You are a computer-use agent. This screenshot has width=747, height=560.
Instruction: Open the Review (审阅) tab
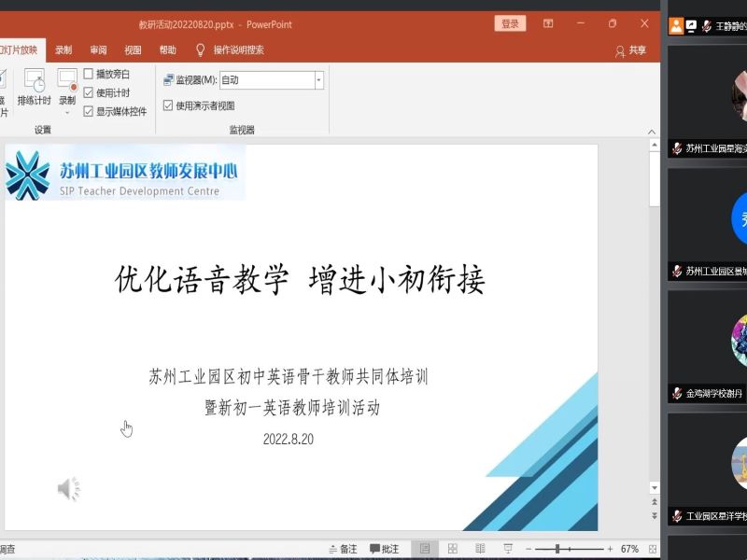pos(98,50)
